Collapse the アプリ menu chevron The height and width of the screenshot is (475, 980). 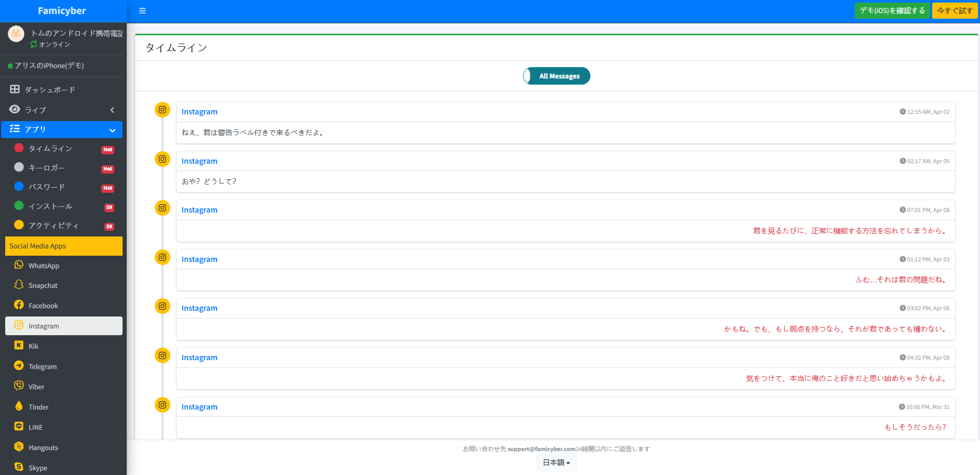pos(112,130)
